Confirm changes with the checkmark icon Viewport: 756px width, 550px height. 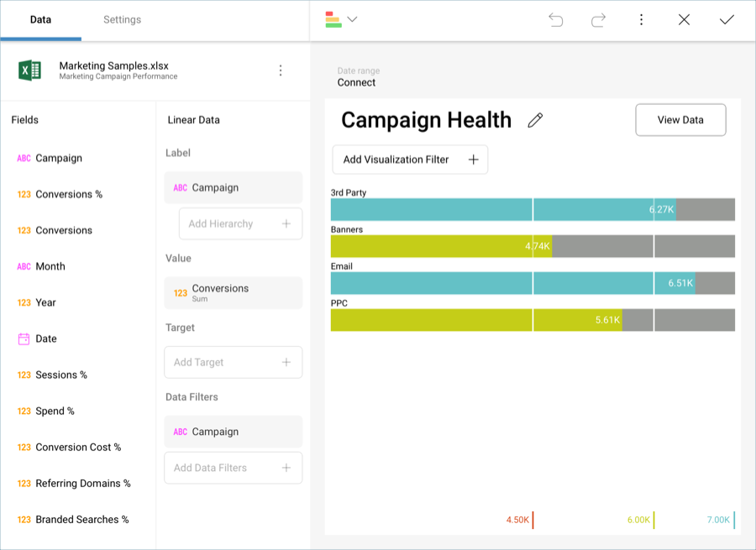[x=727, y=20]
